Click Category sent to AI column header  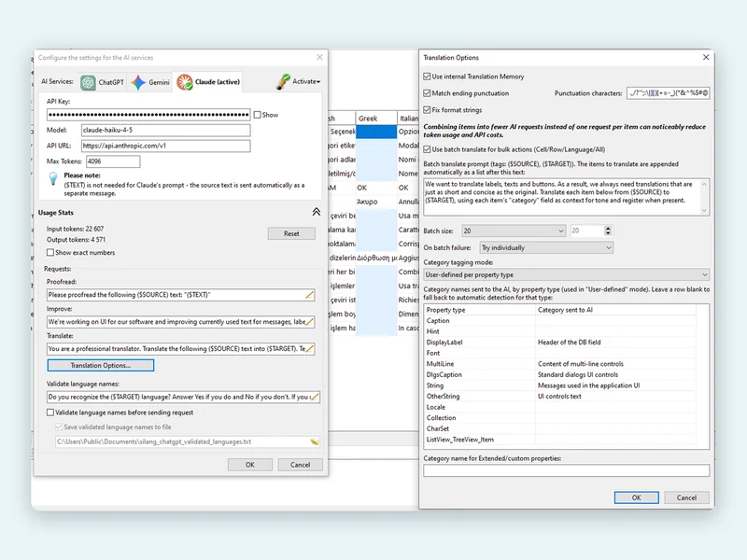(616, 310)
